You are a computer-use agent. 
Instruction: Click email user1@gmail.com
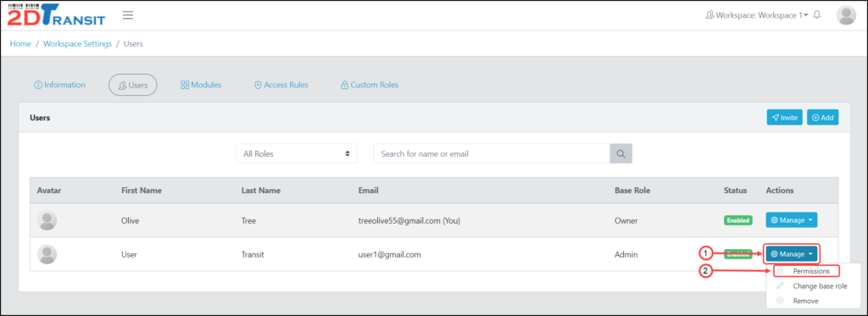click(x=390, y=254)
